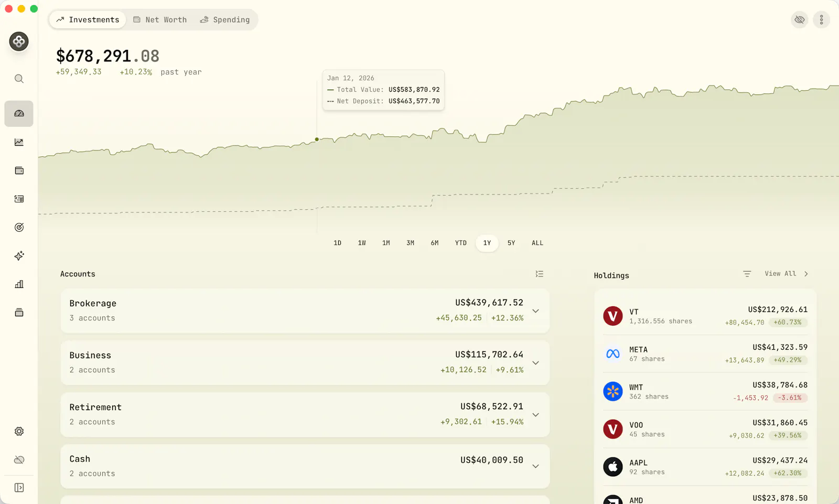The image size is (839, 504).
Task: Open the search icon in sidebar
Action: (19, 79)
